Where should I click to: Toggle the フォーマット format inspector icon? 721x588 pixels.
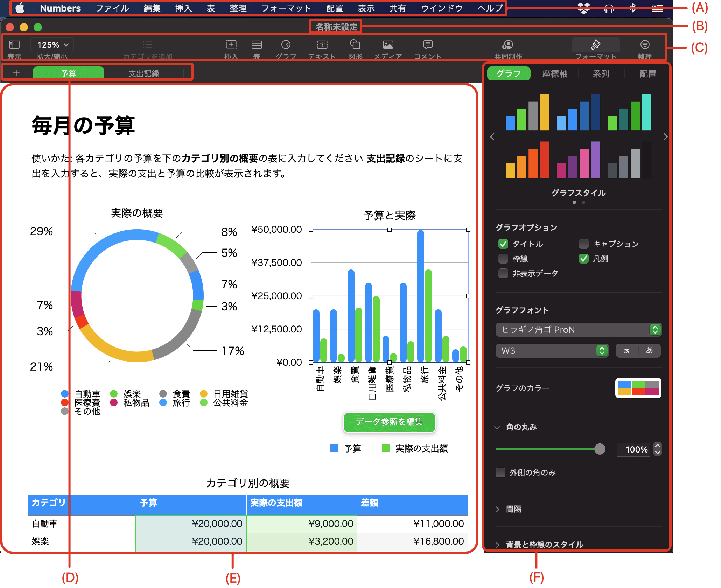click(596, 44)
